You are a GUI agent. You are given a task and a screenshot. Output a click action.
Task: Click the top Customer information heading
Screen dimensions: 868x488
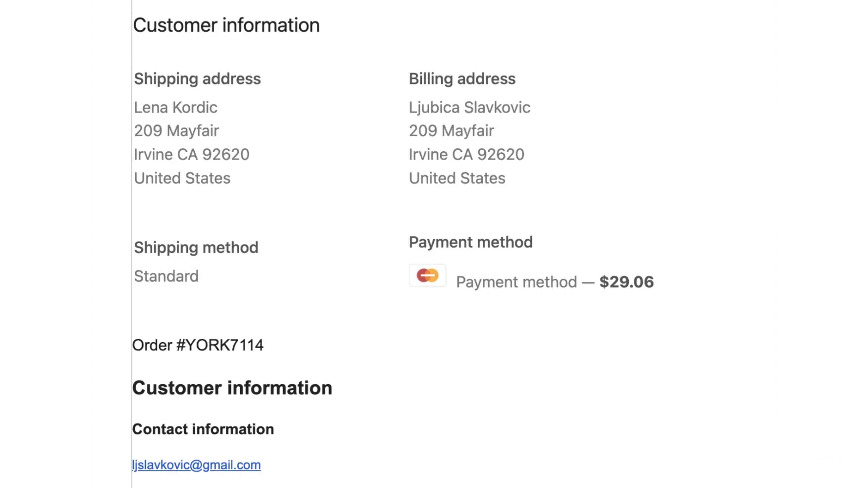tap(226, 25)
